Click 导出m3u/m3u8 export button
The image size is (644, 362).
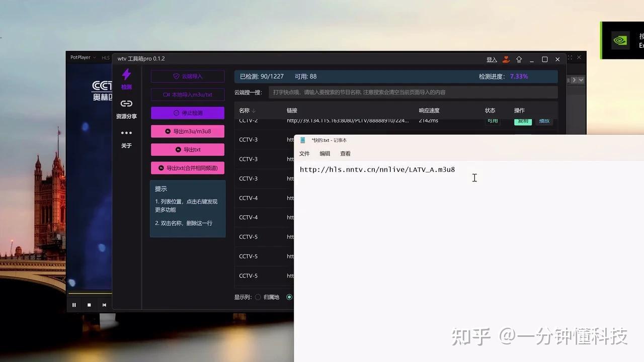pyautogui.click(x=188, y=131)
